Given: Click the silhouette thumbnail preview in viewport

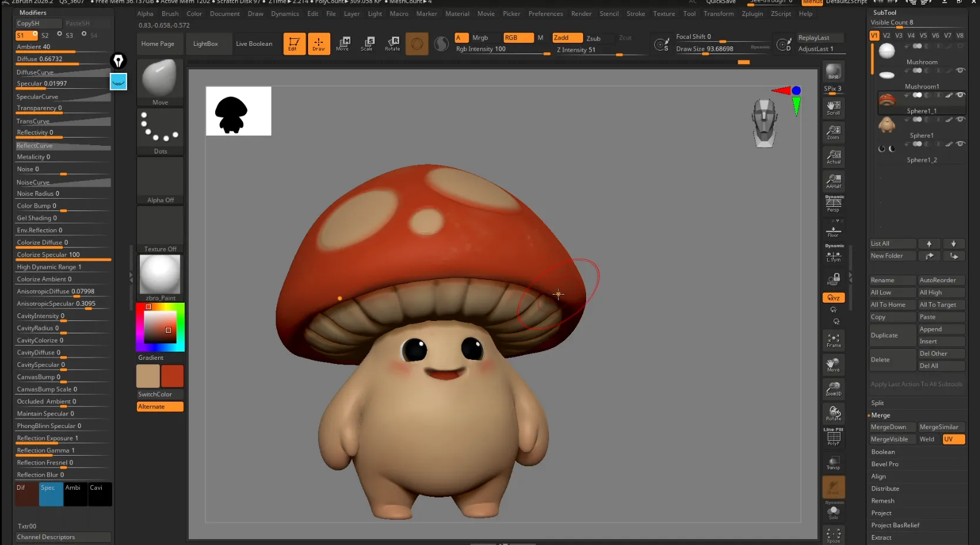Looking at the screenshot, I should pyautogui.click(x=239, y=111).
